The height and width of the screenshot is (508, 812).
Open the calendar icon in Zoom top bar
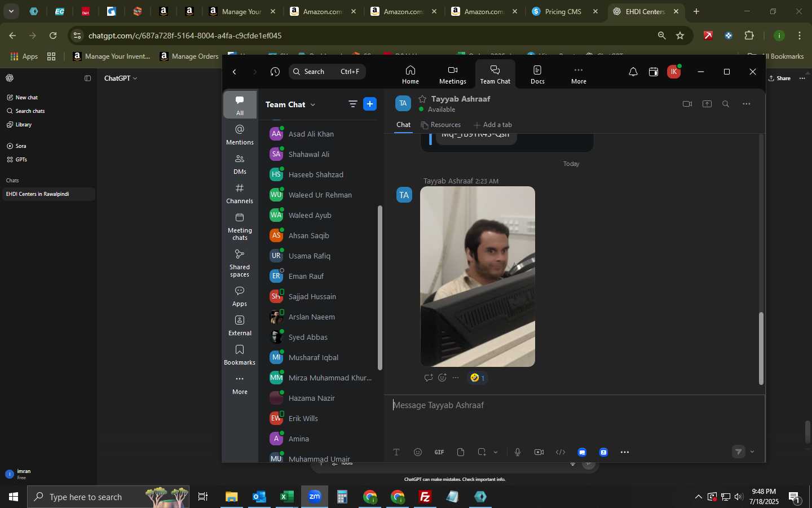(654, 72)
